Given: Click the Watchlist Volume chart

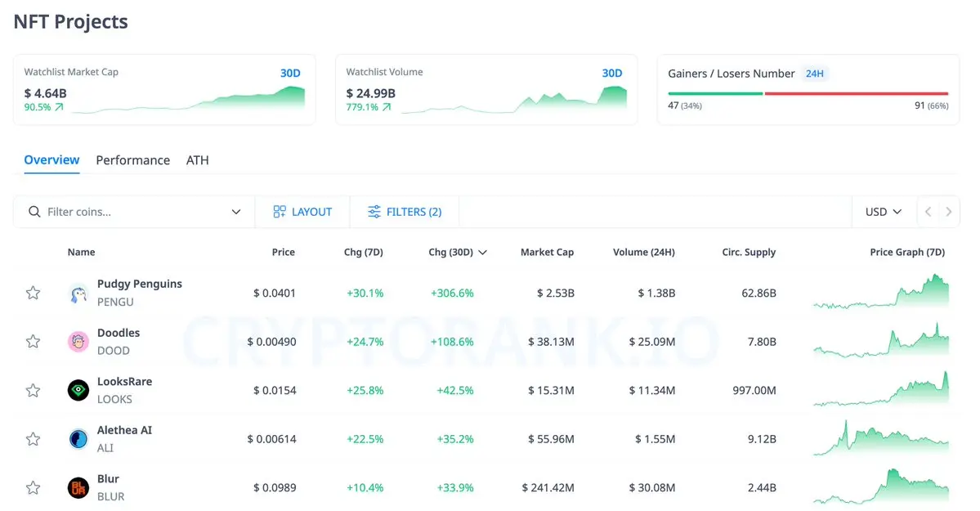Looking at the screenshot, I should (x=514, y=100).
